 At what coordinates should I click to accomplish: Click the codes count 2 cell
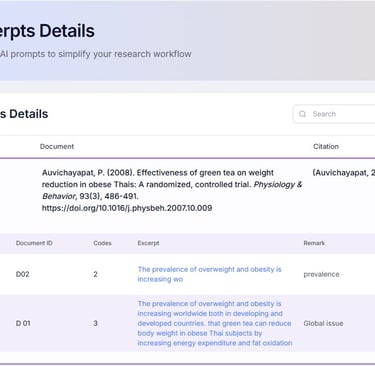[x=95, y=274]
